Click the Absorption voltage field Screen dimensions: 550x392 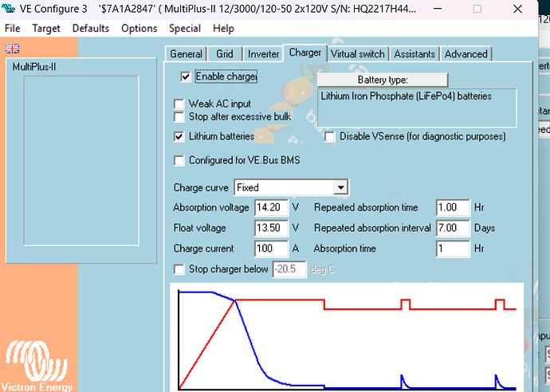(x=272, y=208)
